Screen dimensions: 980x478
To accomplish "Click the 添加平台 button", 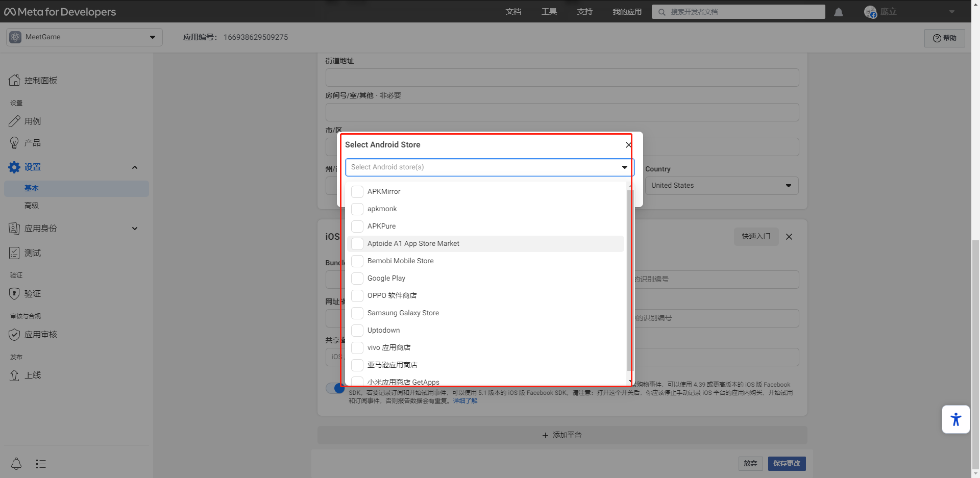I will point(562,435).
